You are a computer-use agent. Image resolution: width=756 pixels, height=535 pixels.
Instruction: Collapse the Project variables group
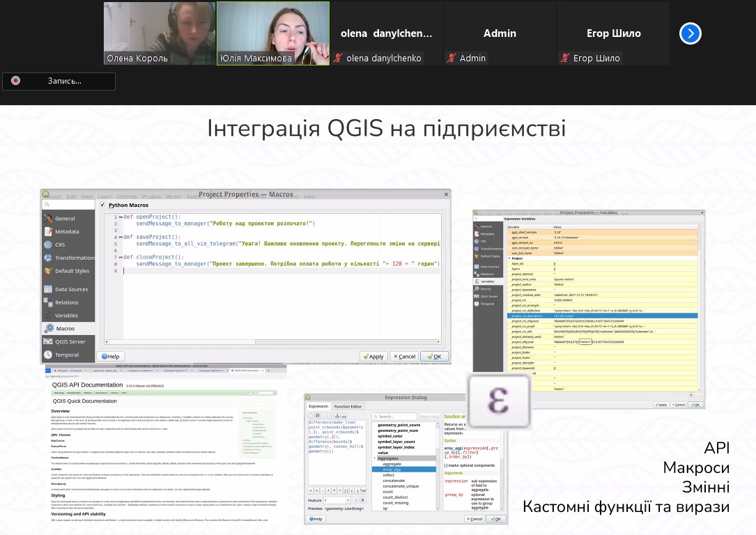(510, 258)
